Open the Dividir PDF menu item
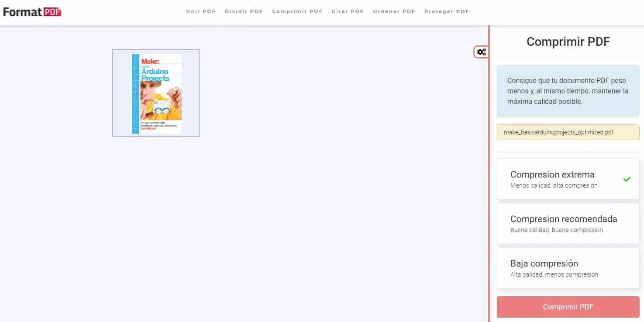644x322 pixels. [x=244, y=12]
